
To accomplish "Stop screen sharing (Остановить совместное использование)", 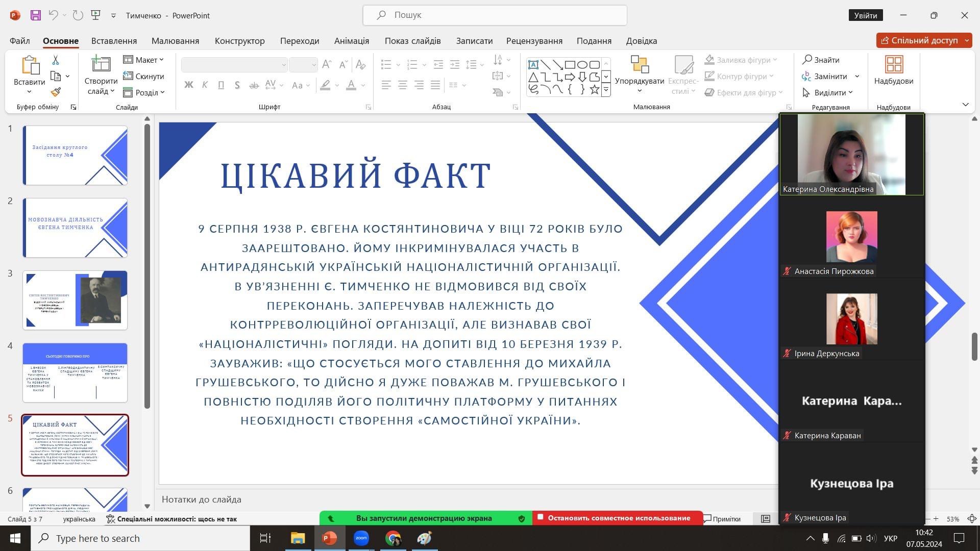I will [618, 518].
